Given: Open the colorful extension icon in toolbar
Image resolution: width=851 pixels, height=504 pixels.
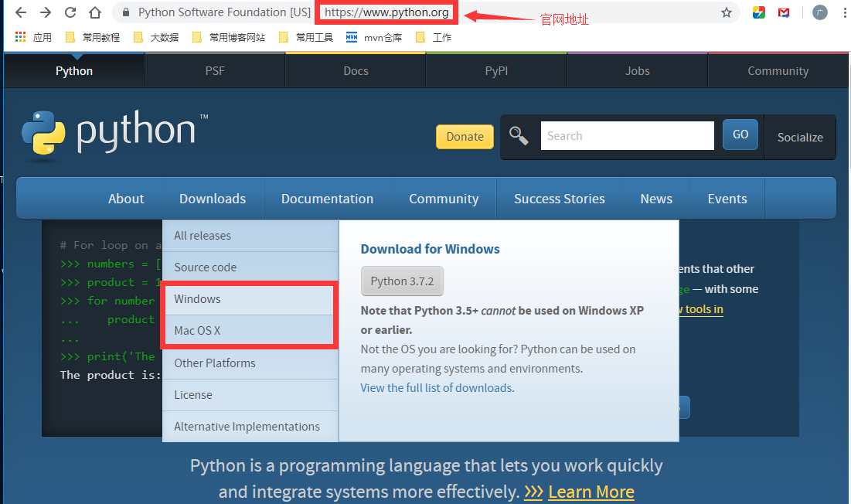Looking at the screenshot, I should [759, 12].
